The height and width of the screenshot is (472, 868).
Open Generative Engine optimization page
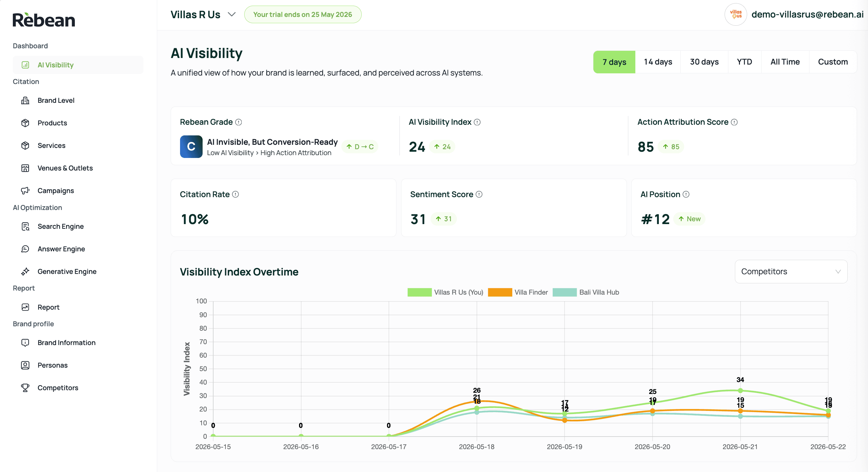(x=78, y=272)
